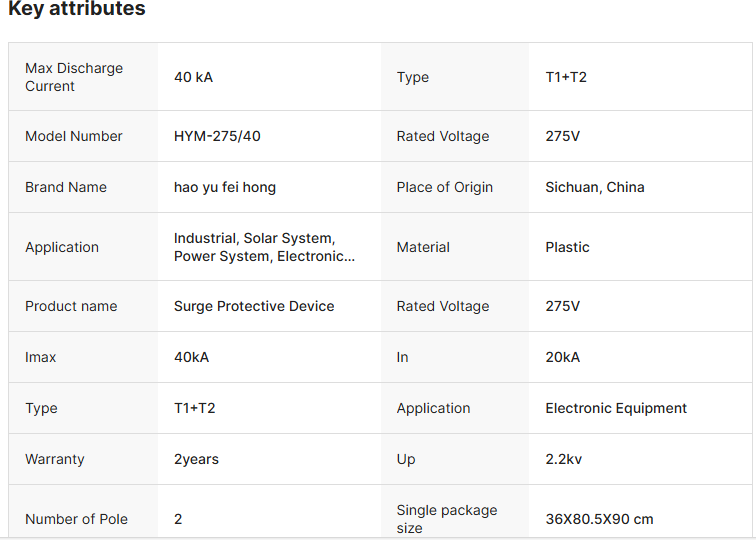Click the Brand Name label
Image resolution: width=756 pixels, height=540 pixels.
coord(66,187)
